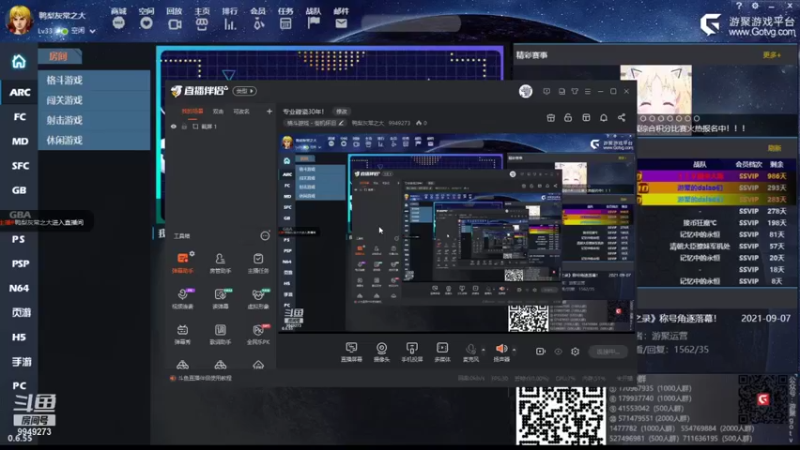Toggle the 扬声器 speaker mute

[x=502, y=352]
